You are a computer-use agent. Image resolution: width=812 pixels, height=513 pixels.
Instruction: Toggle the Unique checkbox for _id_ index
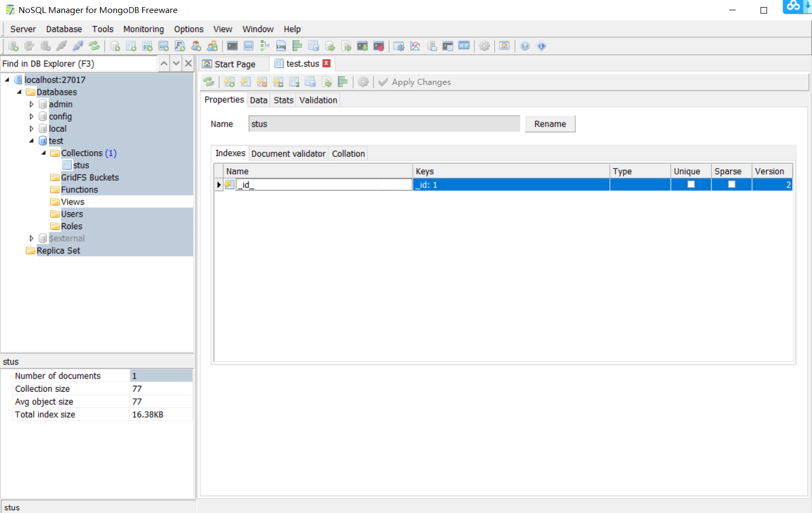(x=691, y=184)
